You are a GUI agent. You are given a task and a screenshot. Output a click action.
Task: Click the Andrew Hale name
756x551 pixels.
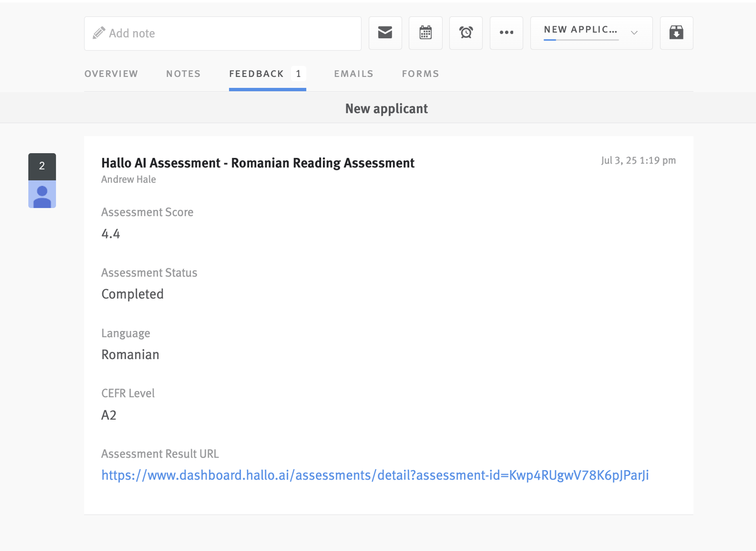tap(129, 180)
